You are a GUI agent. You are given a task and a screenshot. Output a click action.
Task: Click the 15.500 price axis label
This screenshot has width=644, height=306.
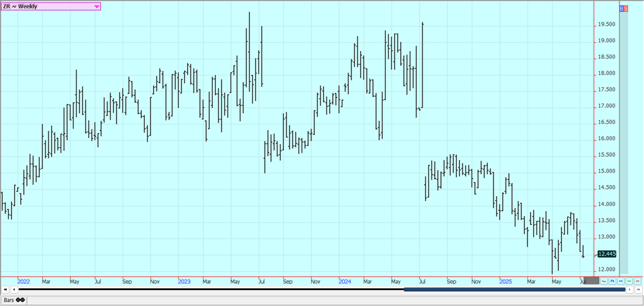[607, 155]
